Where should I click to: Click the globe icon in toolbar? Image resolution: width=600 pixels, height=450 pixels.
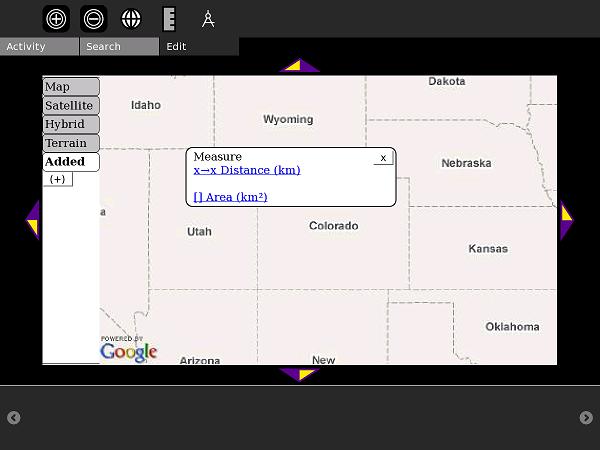(x=131, y=18)
